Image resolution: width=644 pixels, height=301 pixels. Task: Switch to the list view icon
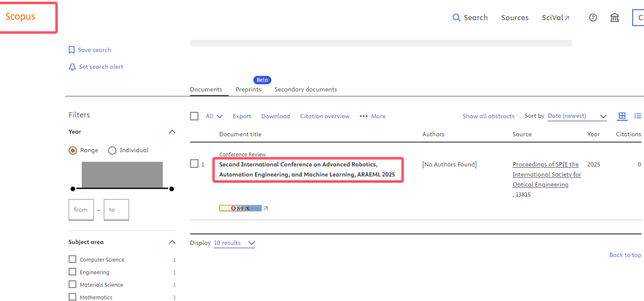[638, 116]
